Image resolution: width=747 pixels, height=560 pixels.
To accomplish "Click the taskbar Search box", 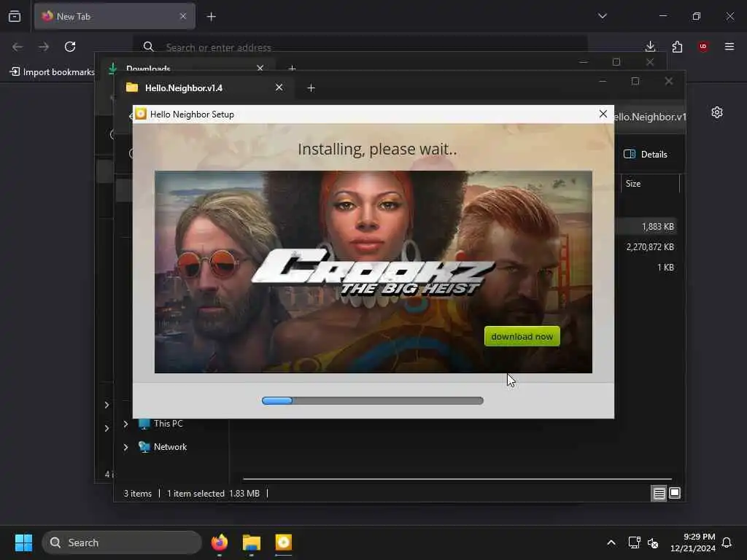I will pyautogui.click(x=122, y=542).
